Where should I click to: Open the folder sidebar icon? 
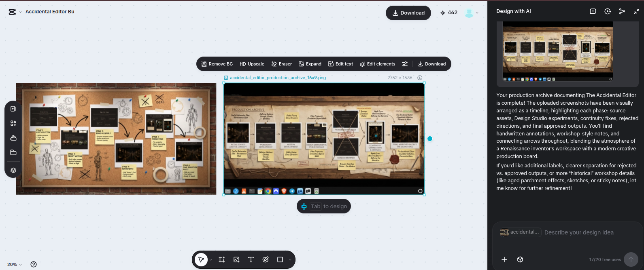point(13,152)
